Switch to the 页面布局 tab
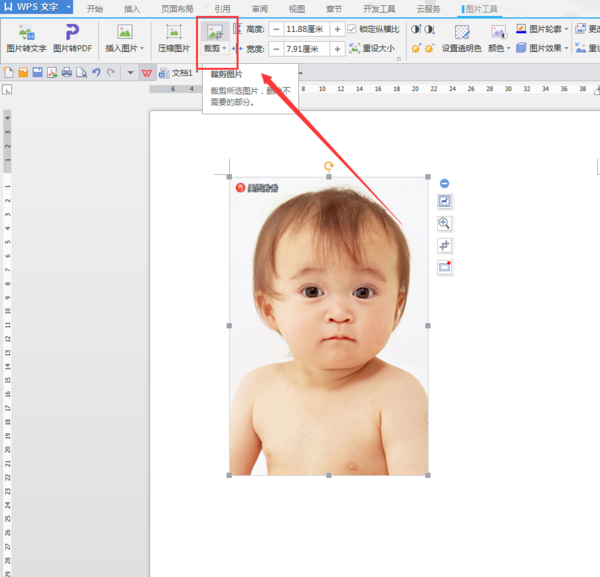 coord(177,8)
